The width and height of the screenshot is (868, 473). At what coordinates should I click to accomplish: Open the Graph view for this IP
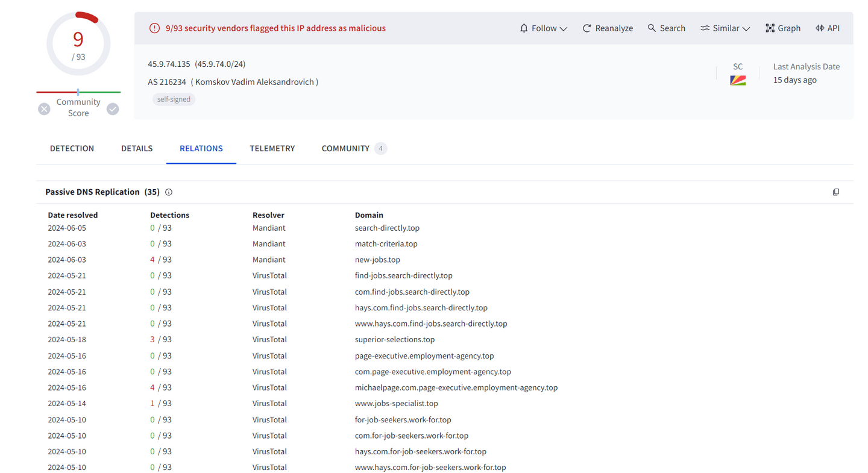click(782, 28)
